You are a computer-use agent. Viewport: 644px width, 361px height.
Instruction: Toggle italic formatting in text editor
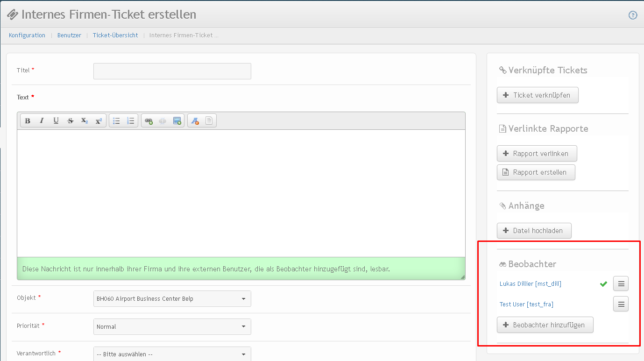(x=42, y=121)
